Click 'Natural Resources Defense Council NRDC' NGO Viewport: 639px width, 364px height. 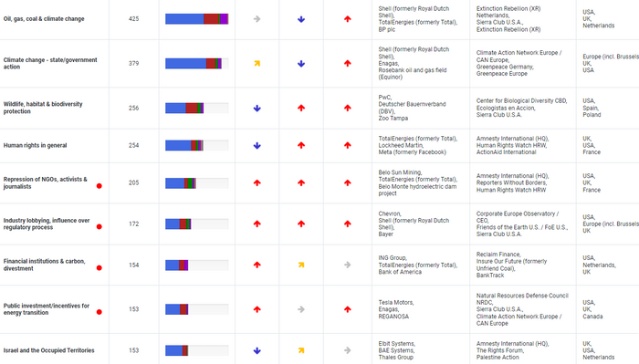coord(522,299)
